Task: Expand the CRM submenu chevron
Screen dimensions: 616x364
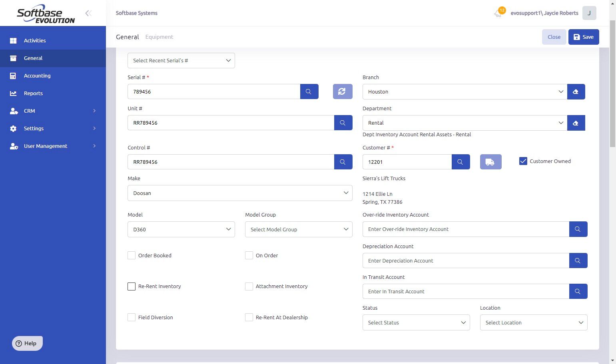Action: 94,111
